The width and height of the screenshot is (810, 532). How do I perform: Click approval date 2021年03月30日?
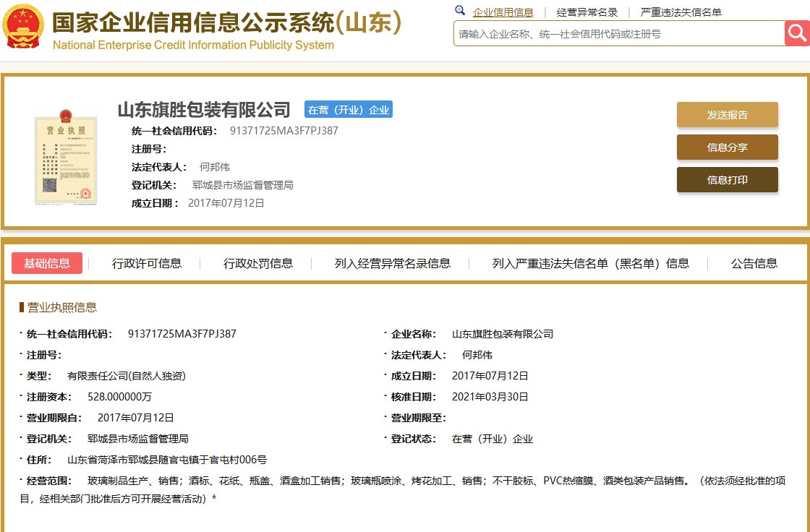coord(490,397)
